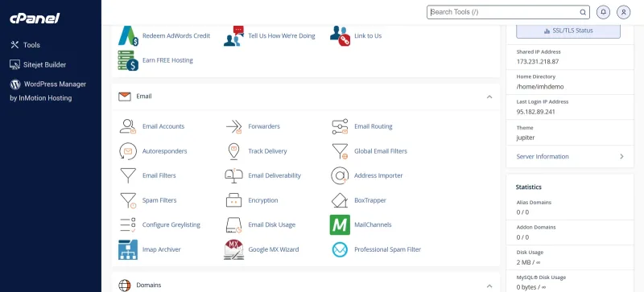The height and width of the screenshot is (292, 644).
Task: Click the theme value jupiter
Action: 526,138
